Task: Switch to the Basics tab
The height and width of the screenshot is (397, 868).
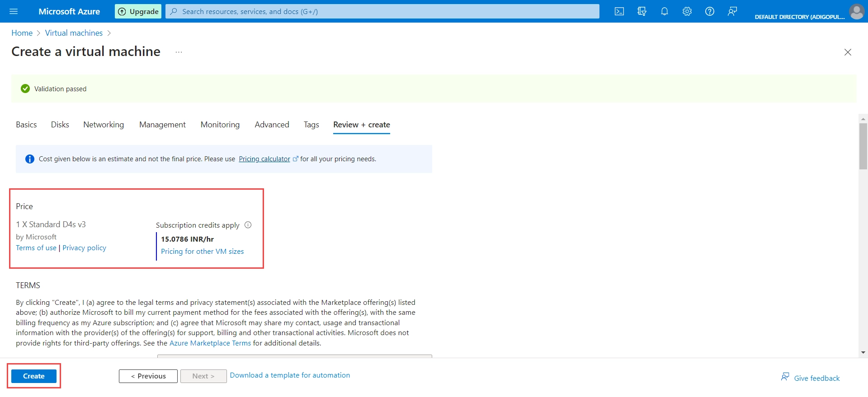Action: tap(26, 125)
